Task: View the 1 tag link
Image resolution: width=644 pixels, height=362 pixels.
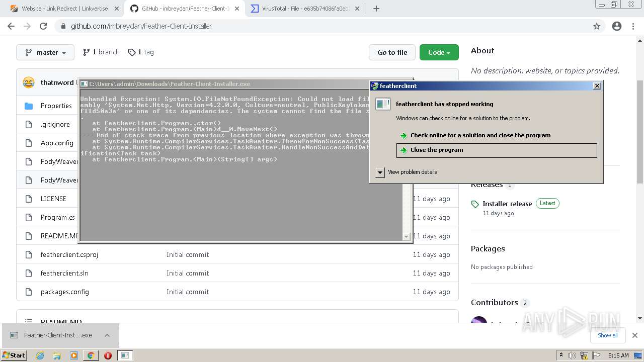Action: (x=141, y=52)
